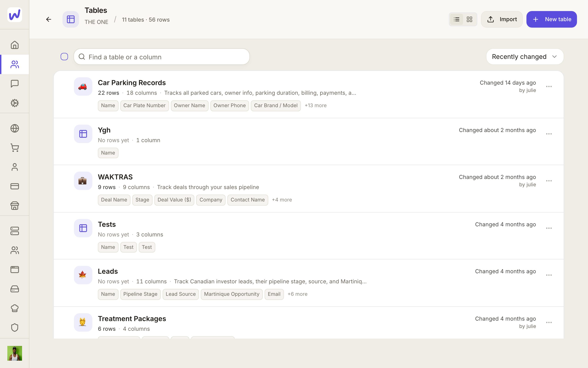Switch to grid view
588x368 pixels.
click(469, 19)
